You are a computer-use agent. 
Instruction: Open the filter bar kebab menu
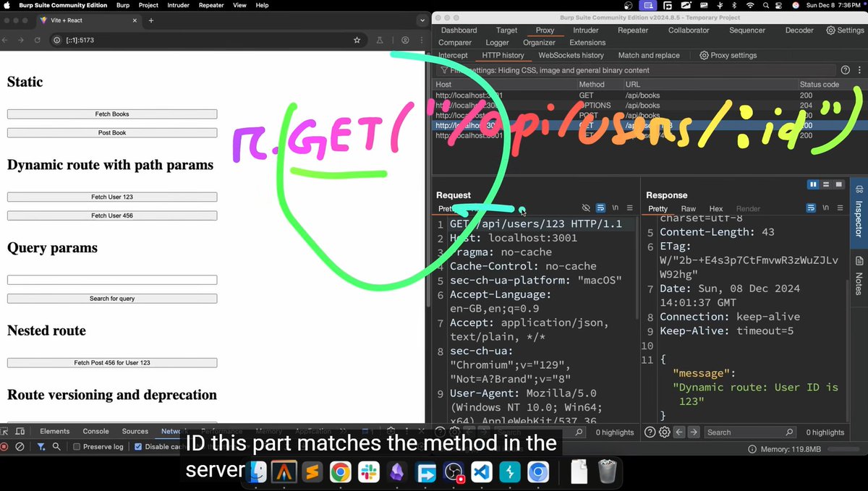point(858,70)
